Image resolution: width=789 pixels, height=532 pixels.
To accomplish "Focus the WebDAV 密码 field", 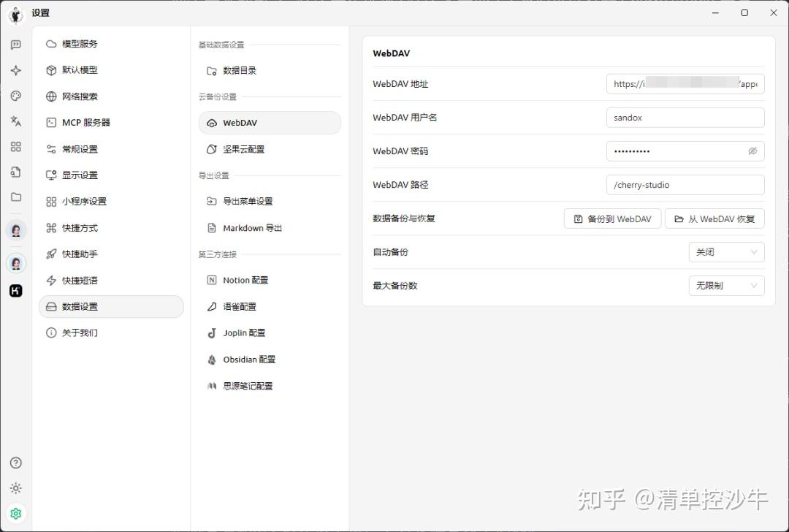I will pos(685,151).
